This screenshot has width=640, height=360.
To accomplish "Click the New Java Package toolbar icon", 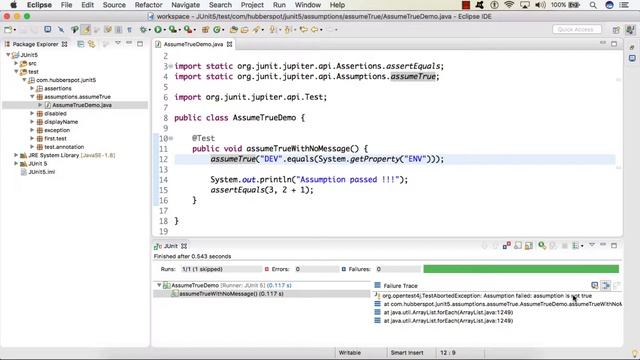I will pos(206,29).
